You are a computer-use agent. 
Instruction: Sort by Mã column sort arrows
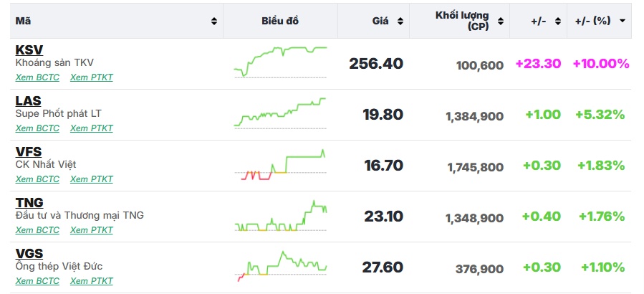(214, 22)
